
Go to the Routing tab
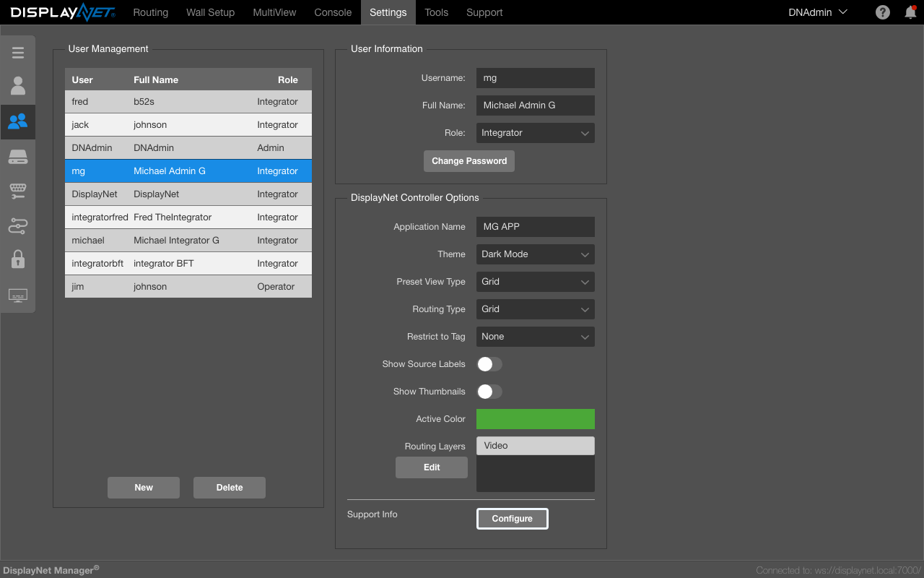(151, 12)
